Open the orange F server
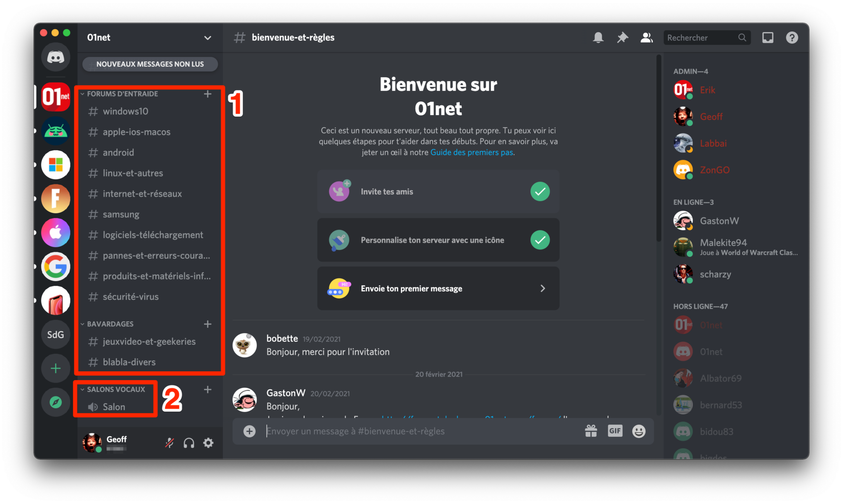The width and height of the screenshot is (843, 504). (x=56, y=198)
